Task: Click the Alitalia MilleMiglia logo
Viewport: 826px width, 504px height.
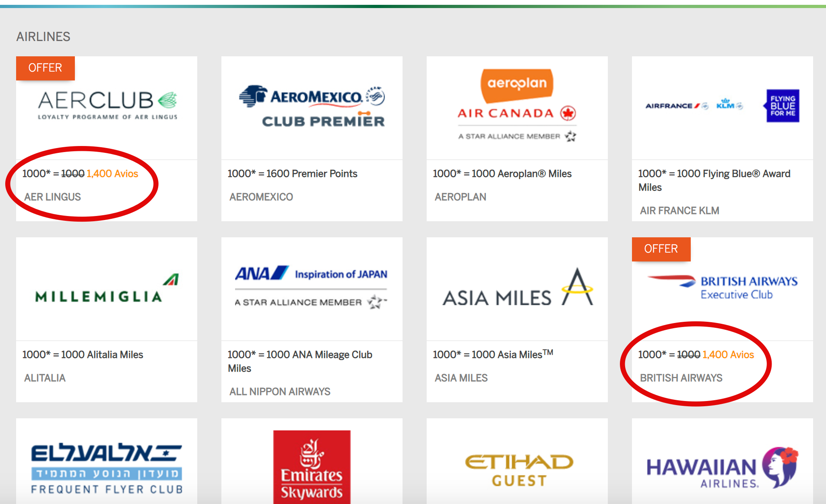Action: point(107,288)
